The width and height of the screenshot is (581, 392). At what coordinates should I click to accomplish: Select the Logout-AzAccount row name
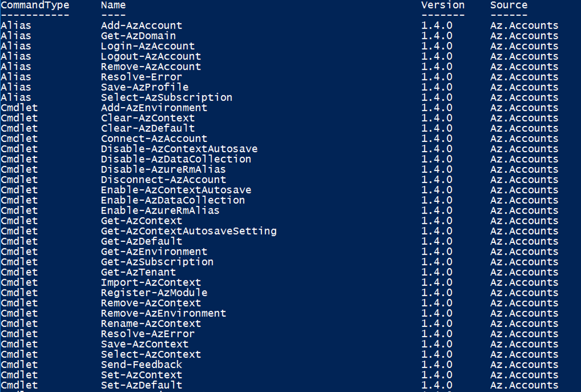tap(151, 56)
